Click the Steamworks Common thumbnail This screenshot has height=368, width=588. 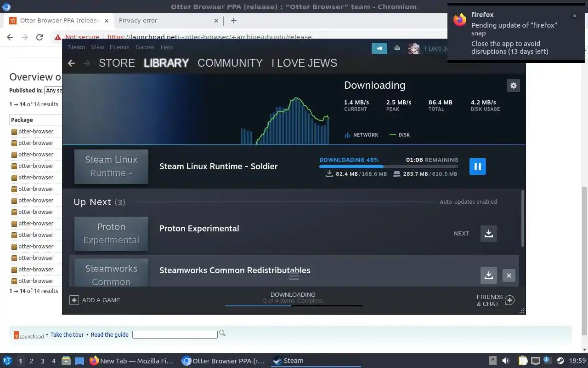click(x=111, y=273)
